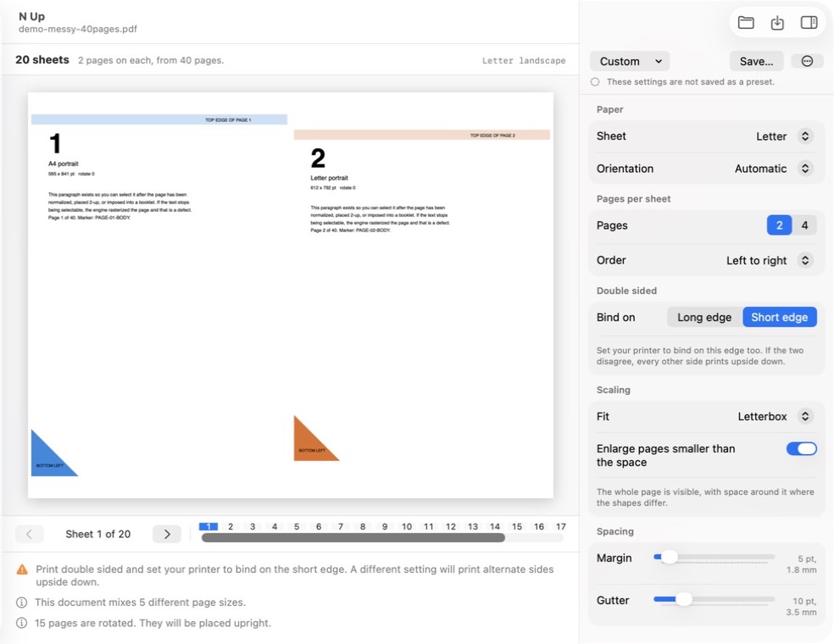Select 2 pages per sheet
Viewport: 834px width, 644px height.
tap(779, 225)
